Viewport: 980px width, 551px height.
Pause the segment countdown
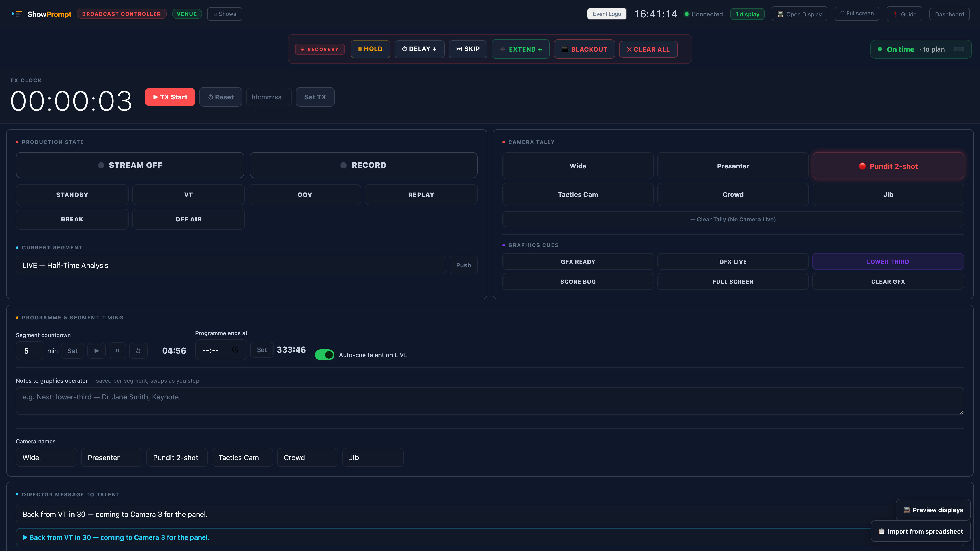coord(117,350)
